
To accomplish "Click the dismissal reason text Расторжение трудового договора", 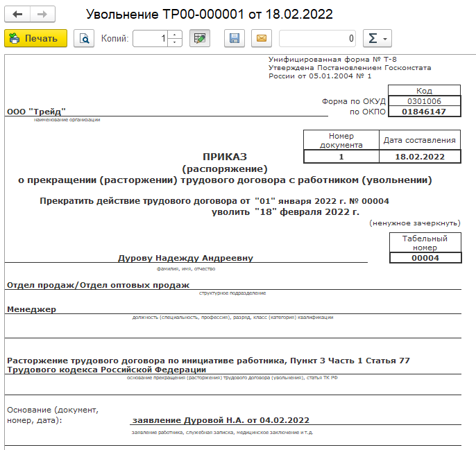I will coord(208,365).
